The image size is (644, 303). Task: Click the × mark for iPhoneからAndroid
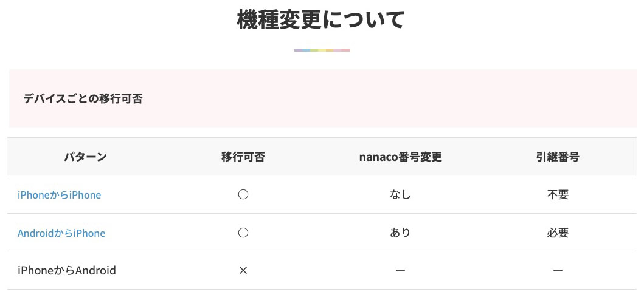pyautogui.click(x=243, y=271)
